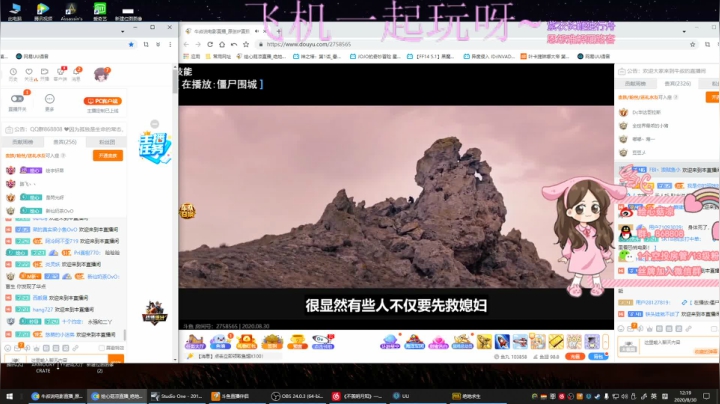Open the user avatar in left window

click(101, 74)
